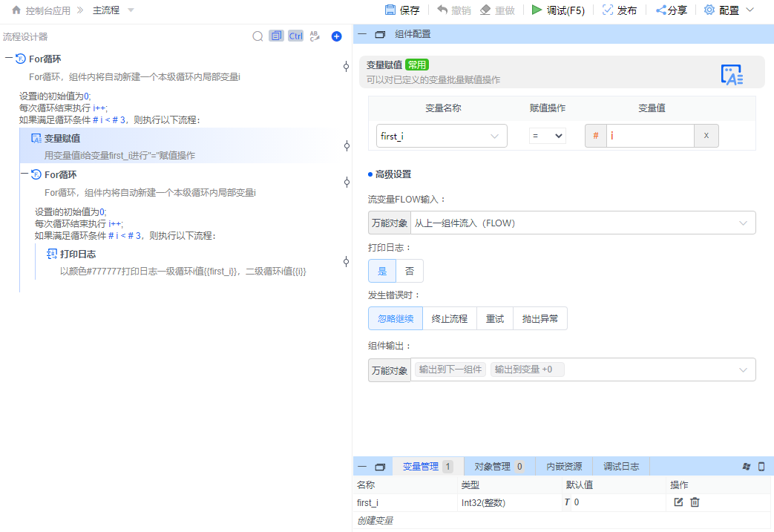774x532 pixels.
Task: Remove the assignment row with x button
Action: (x=706, y=136)
